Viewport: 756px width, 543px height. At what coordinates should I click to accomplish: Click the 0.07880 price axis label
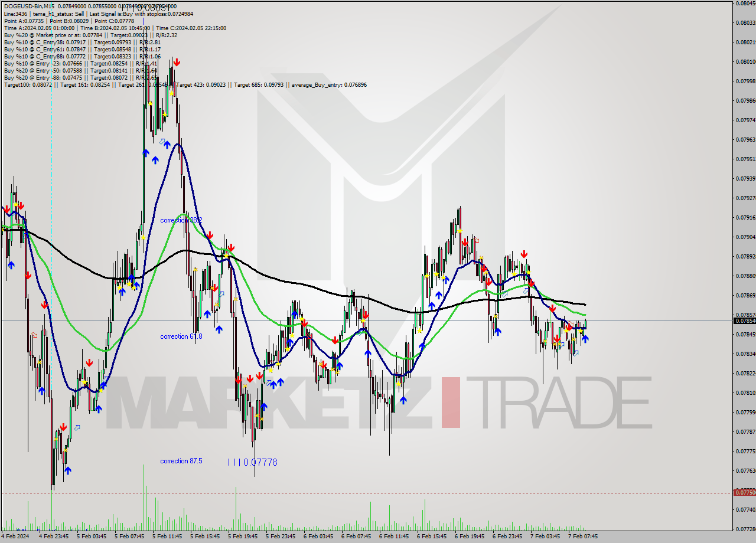click(x=745, y=276)
